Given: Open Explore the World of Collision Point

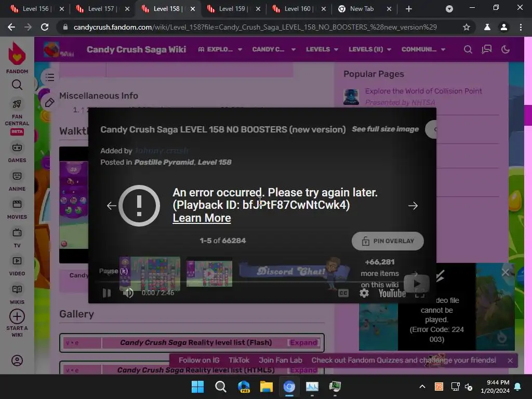Looking at the screenshot, I should 423,91.
